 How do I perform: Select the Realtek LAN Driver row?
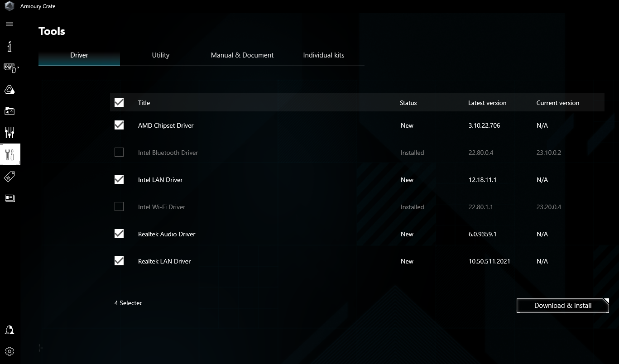click(164, 261)
